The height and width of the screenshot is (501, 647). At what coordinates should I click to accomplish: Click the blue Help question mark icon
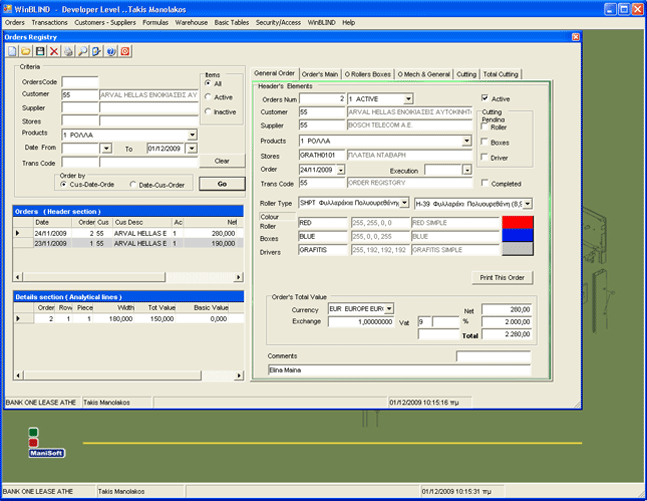(x=111, y=51)
